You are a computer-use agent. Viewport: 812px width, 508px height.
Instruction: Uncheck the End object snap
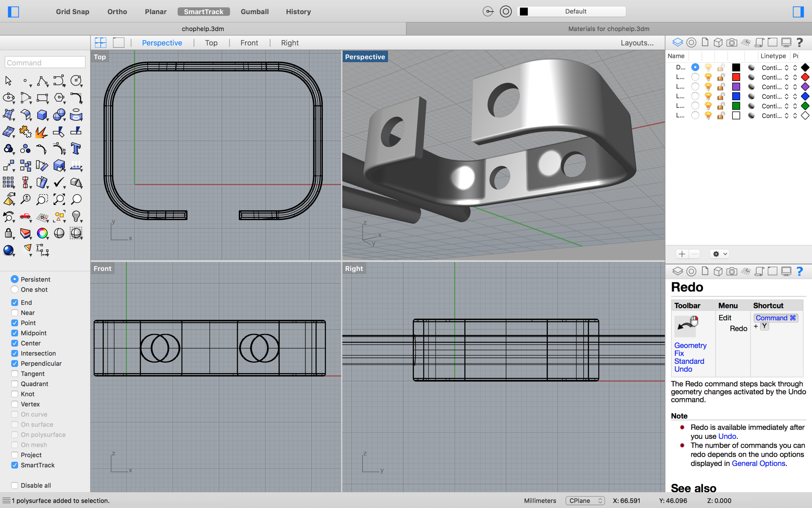(x=14, y=302)
